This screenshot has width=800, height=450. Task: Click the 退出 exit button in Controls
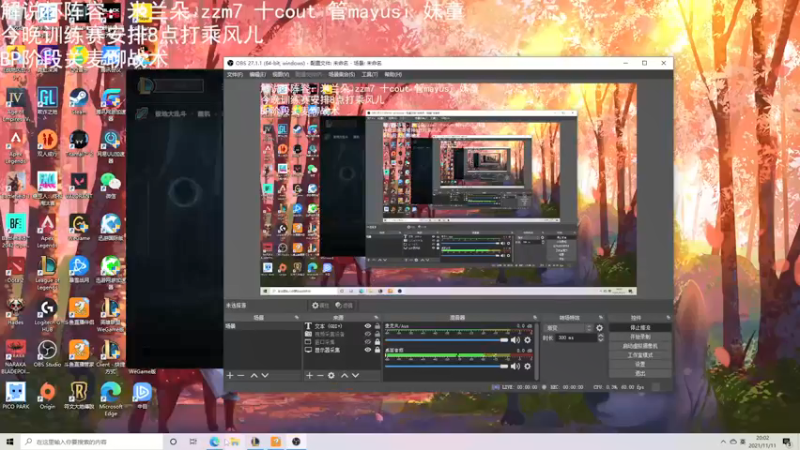coord(640,373)
